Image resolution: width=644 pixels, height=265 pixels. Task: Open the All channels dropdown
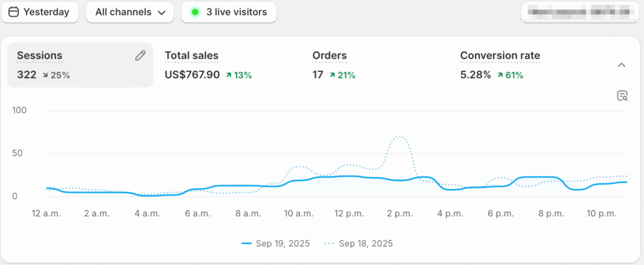coord(130,12)
